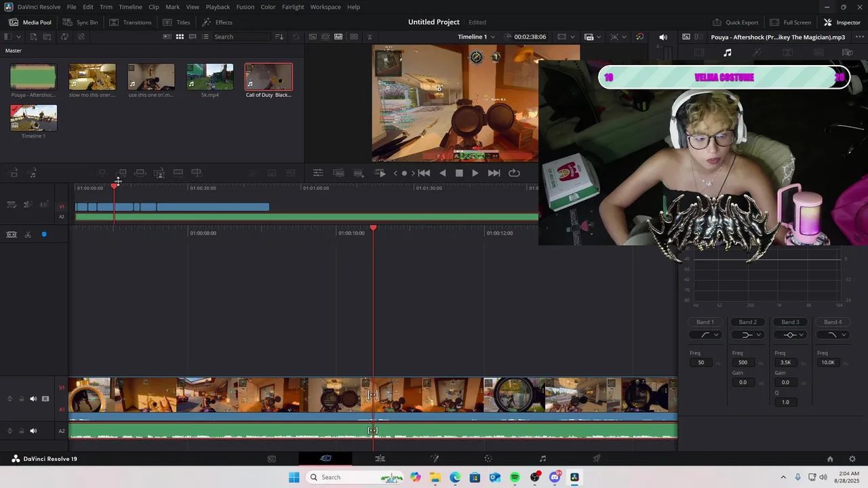Open Spotify from the Windows taskbar

pos(515,477)
